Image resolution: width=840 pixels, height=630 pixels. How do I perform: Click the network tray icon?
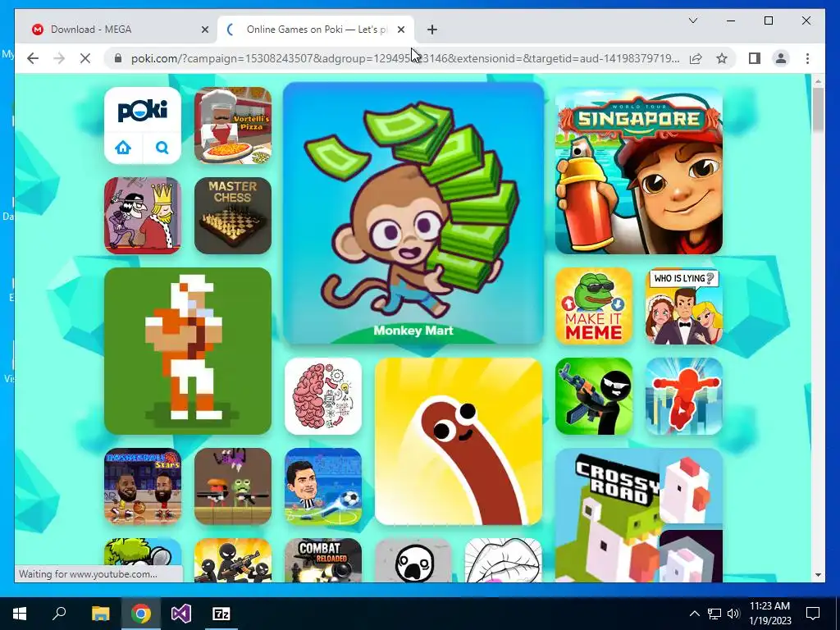pos(714,614)
